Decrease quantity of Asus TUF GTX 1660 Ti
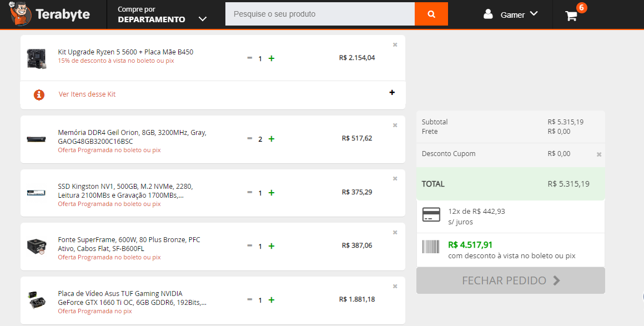Viewport: 644px width, 326px height. [250, 300]
